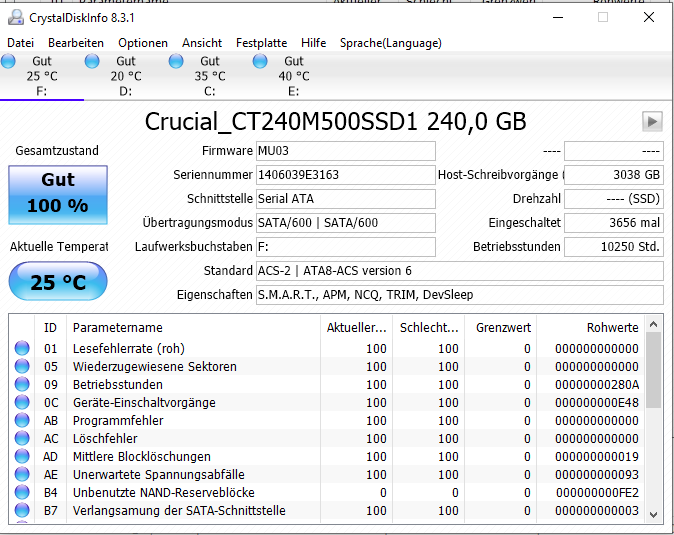Screen dimensions: 674x535
Task: Click status orb for Programmfehler row
Action: 22,420
